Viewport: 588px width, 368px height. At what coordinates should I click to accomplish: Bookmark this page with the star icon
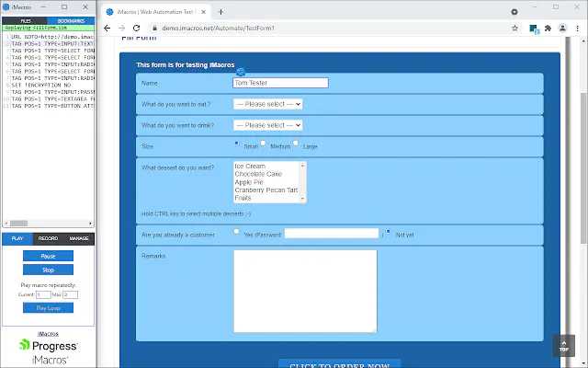[x=515, y=29]
